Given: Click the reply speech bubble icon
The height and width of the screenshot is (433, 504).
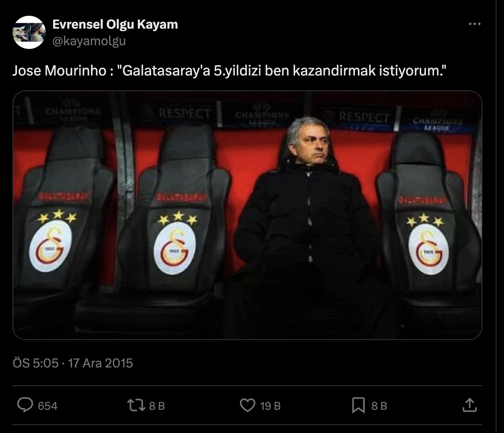Looking at the screenshot, I should [25, 405].
